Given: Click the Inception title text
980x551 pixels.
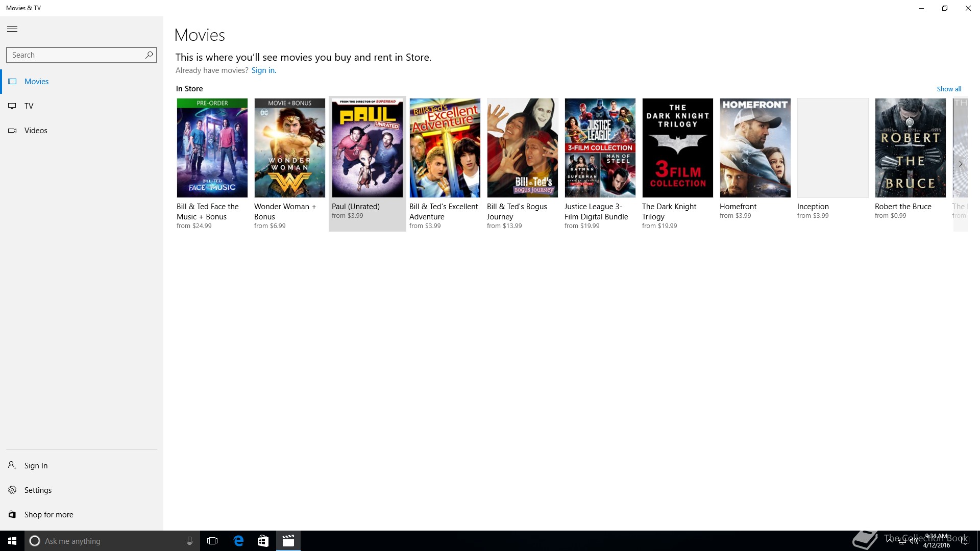Looking at the screenshot, I should click(813, 207).
